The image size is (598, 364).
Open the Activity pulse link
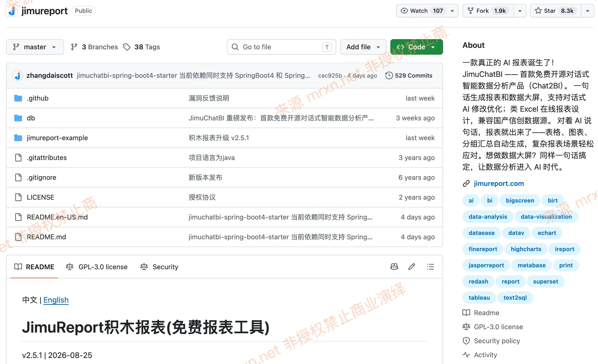point(480,355)
